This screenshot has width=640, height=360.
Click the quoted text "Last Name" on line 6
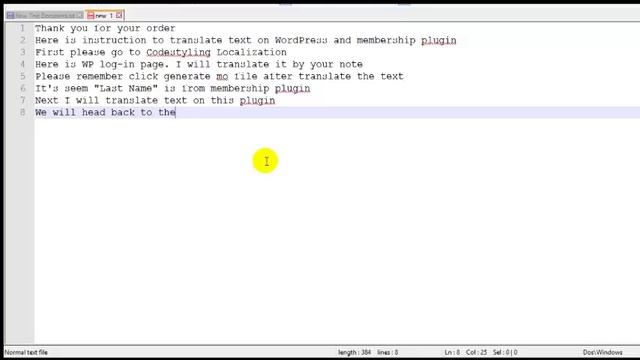tap(126, 88)
